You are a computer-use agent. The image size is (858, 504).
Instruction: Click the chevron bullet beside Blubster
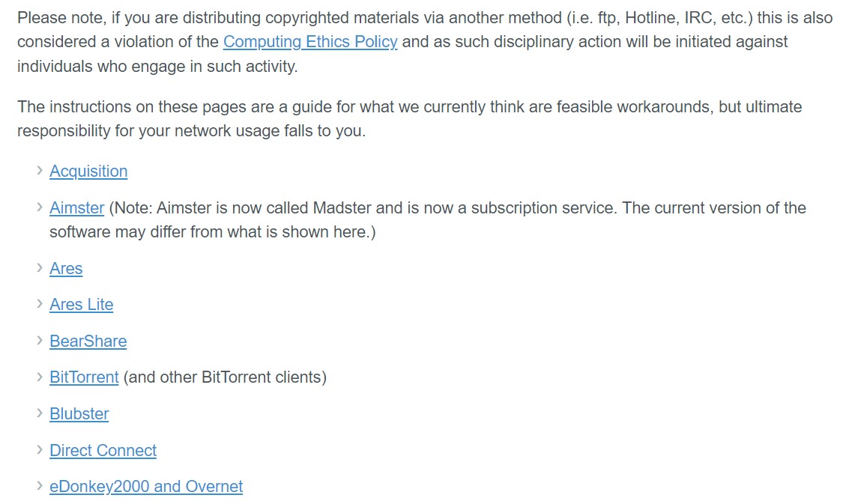[40, 413]
